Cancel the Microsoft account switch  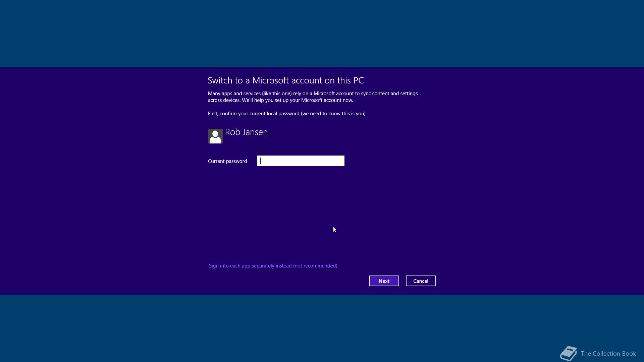[x=421, y=281]
